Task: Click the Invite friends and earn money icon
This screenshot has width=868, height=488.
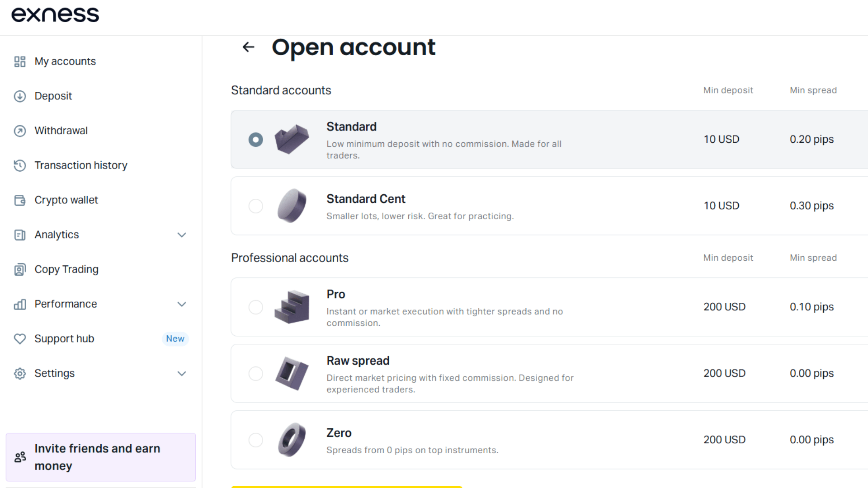Action: pyautogui.click(x=20, y=457)
